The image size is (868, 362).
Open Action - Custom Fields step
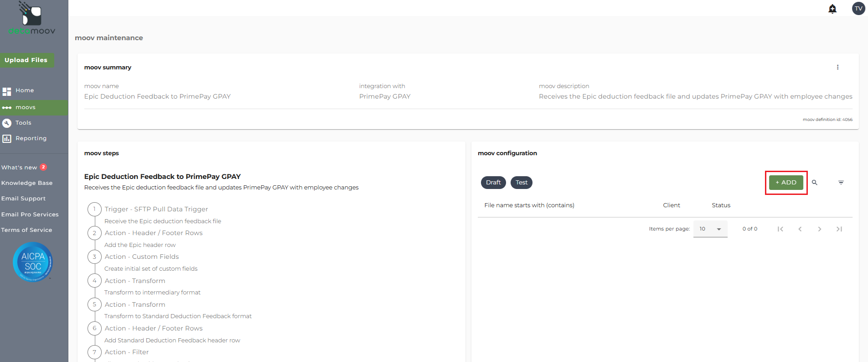click(x=142, y=257)
